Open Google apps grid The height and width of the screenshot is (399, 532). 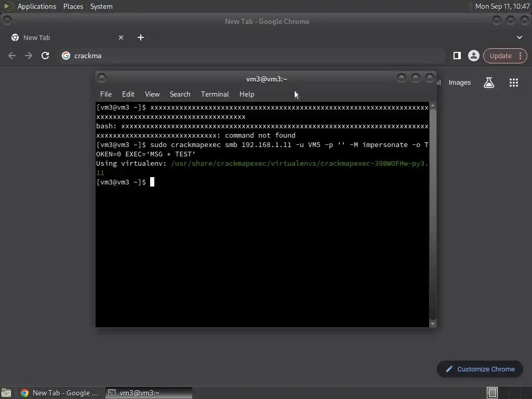click(514, 83)
